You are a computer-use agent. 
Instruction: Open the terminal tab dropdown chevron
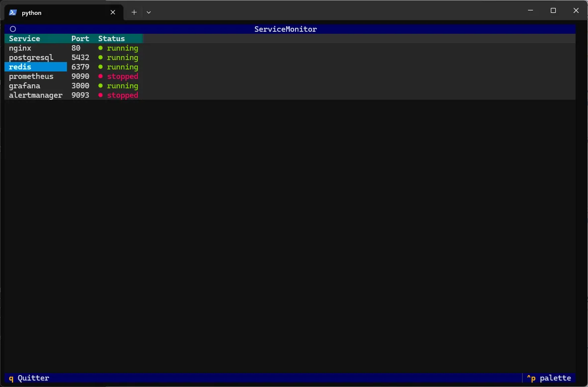pyautogui.click(x=148, y=12)
